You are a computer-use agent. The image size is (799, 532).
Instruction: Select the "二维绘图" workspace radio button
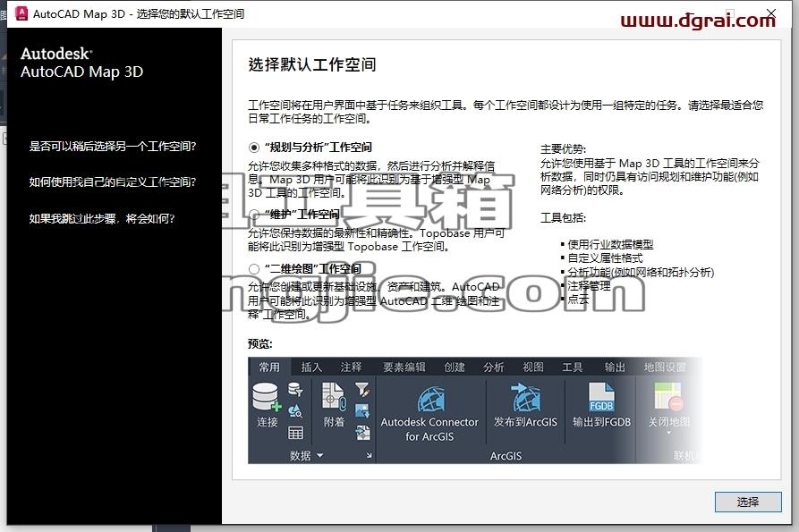point(254,269)
